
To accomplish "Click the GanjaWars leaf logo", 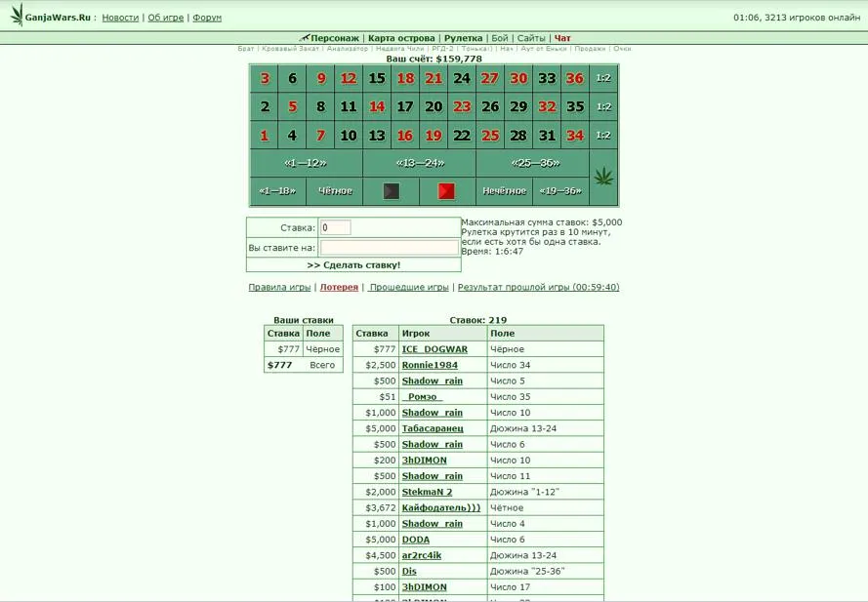I will (17, 16).
